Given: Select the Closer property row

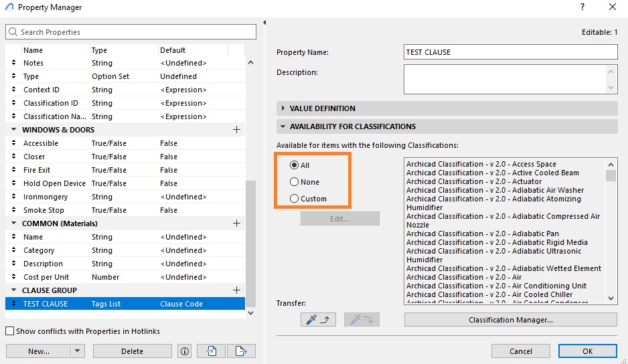Looking at the screenshot, I should click(x=125, y=157).
